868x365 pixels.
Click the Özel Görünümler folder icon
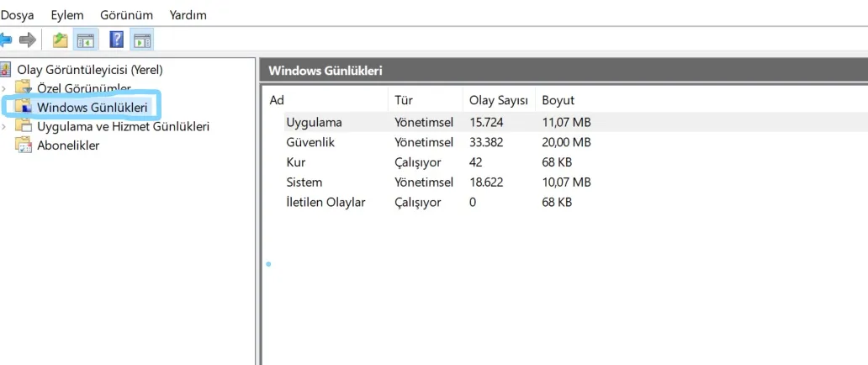[x=24, y=87]
